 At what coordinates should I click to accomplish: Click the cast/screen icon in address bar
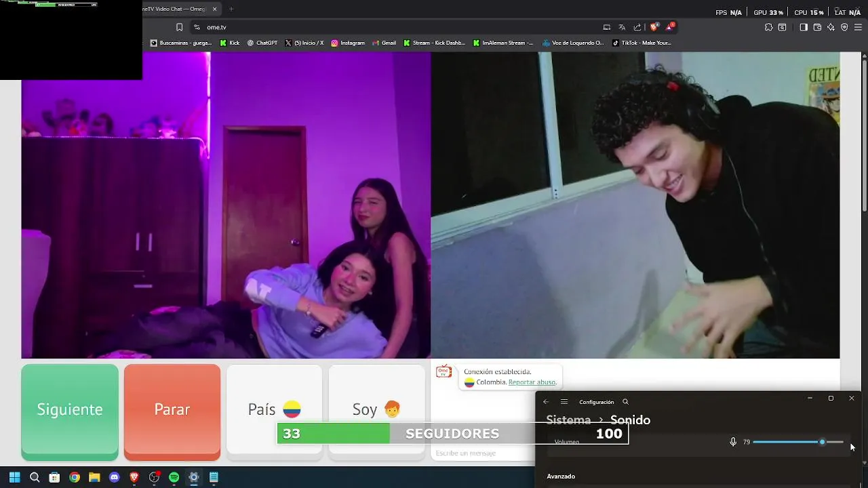tap(607, 27)
